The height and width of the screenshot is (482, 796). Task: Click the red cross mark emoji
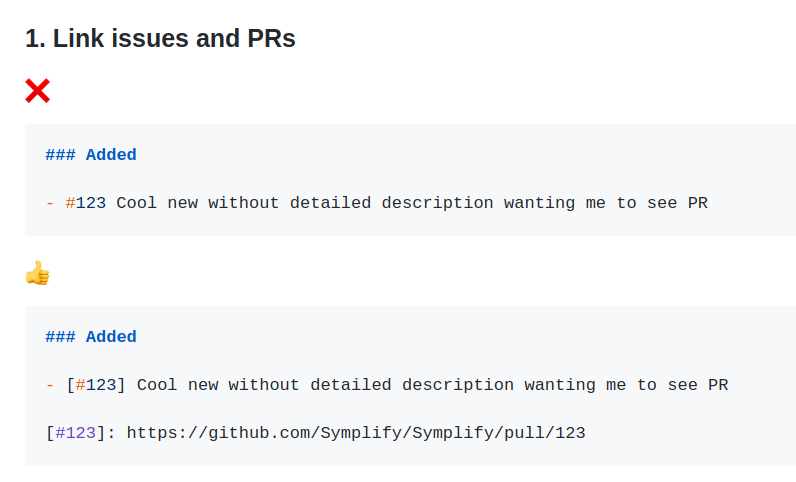click(x=38, y=91)
